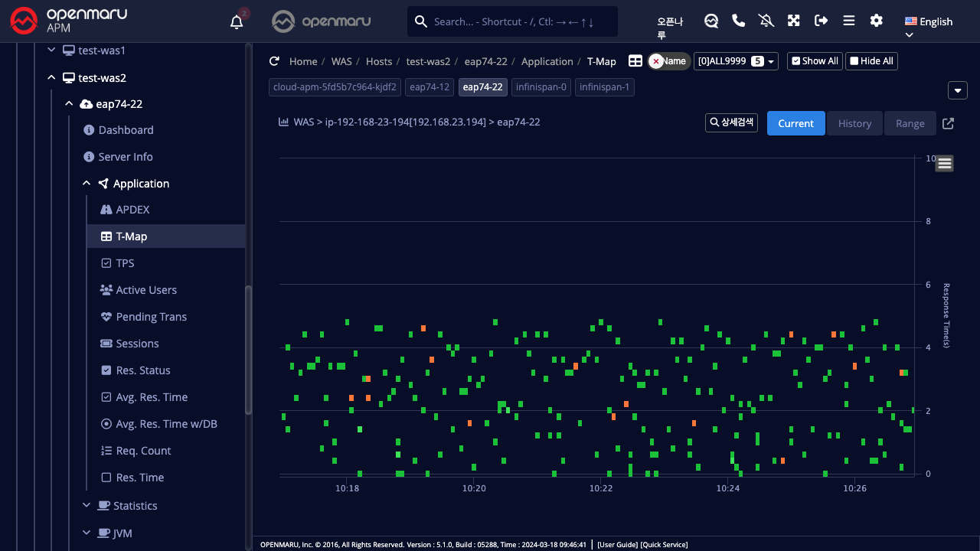Click the 상세검색 detailed search button

point(731,122)
